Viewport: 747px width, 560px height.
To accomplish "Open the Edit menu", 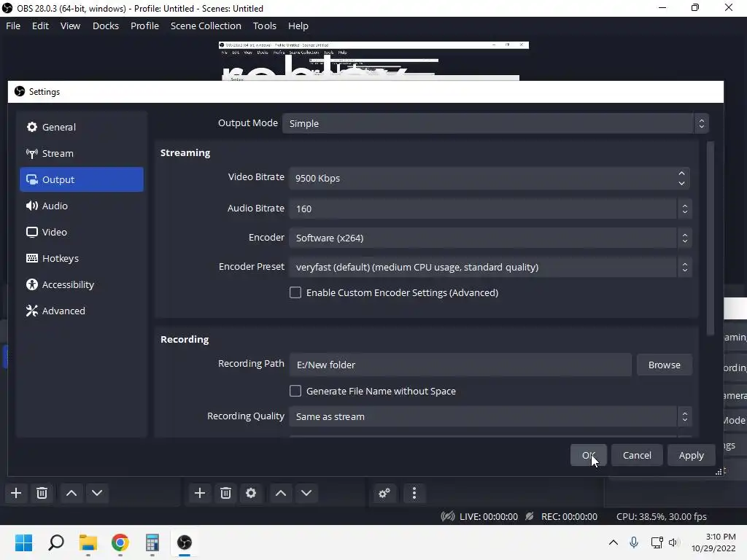I will click(41, 26).
